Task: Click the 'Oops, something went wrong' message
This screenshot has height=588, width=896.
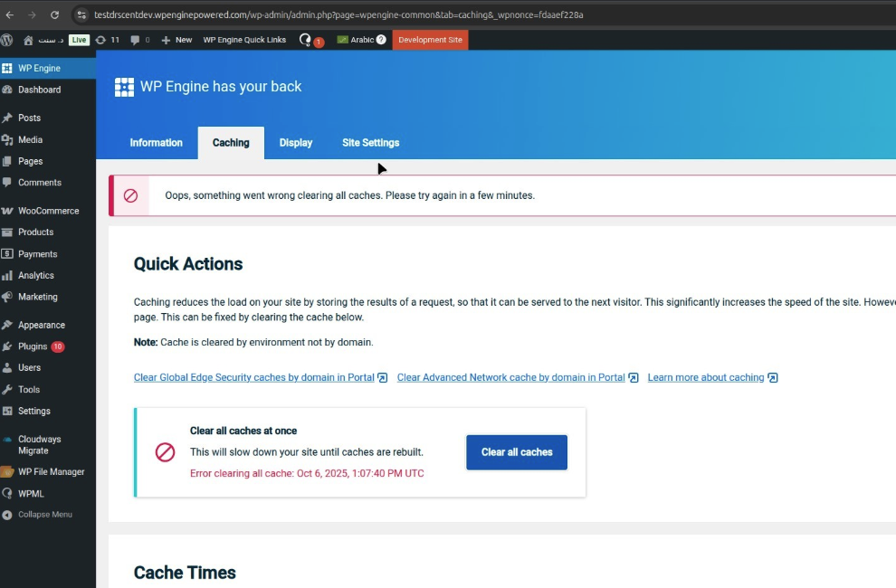Action: [349, 195]
